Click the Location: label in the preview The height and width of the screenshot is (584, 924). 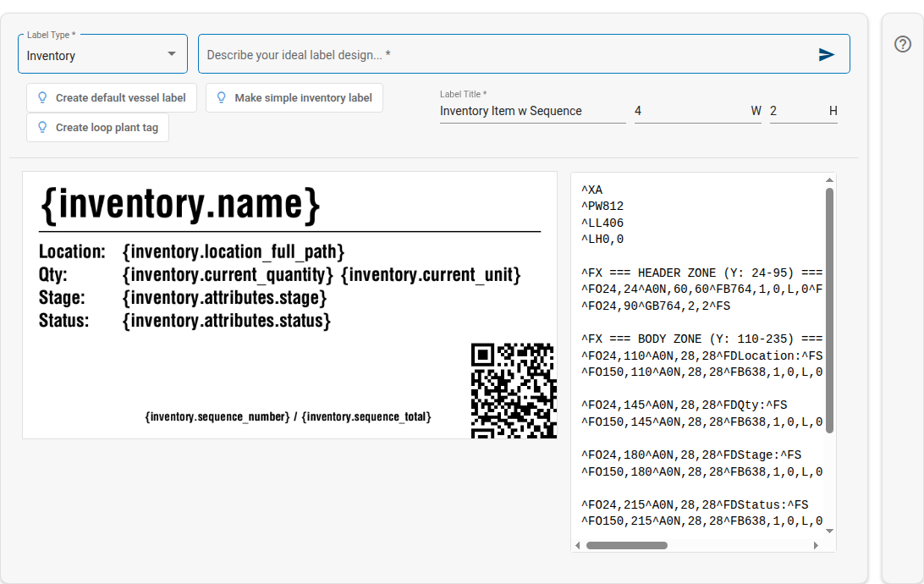tap(72, 251)
